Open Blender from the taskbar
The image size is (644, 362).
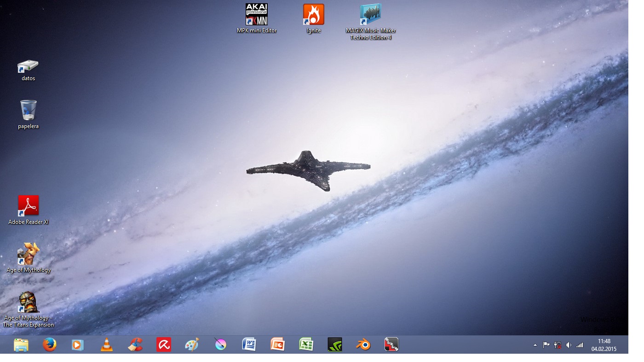[363, 344]
